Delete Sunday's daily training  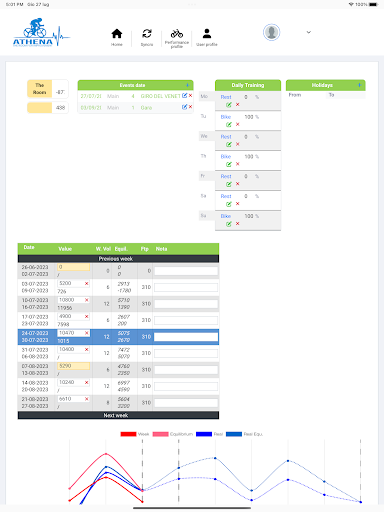(238, 224)
